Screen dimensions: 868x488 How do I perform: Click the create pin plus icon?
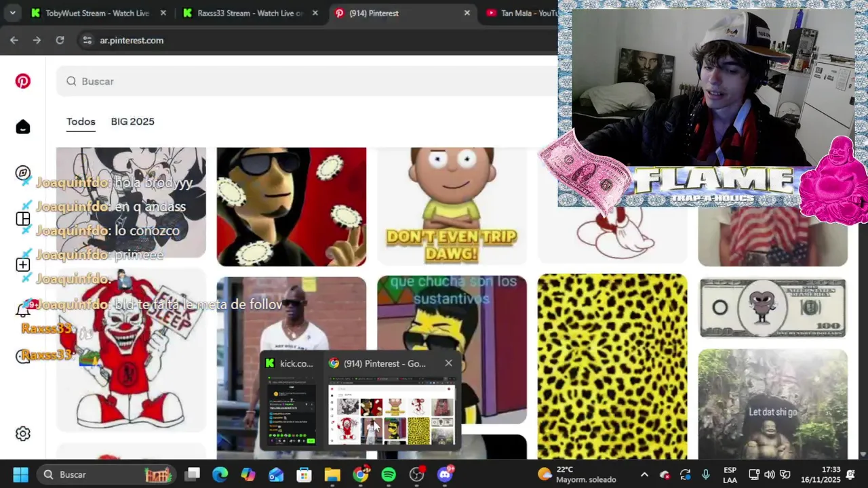click(x=23, y=265)
